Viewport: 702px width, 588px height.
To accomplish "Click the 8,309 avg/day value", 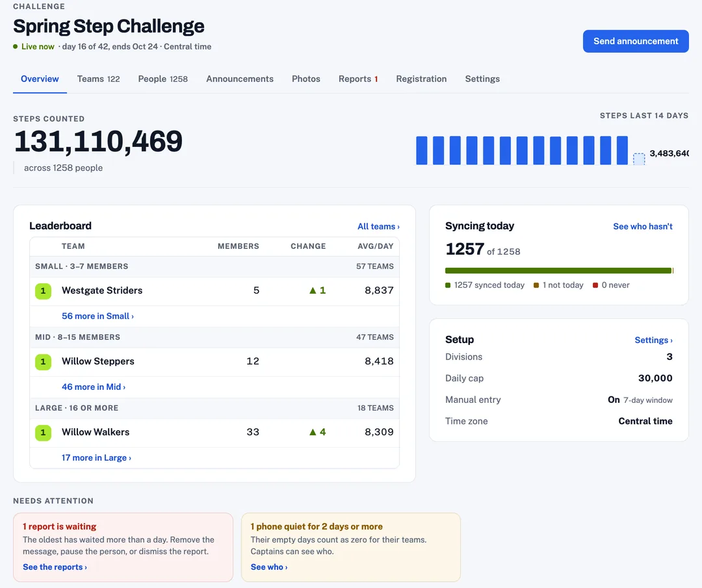I will [379, 432].
